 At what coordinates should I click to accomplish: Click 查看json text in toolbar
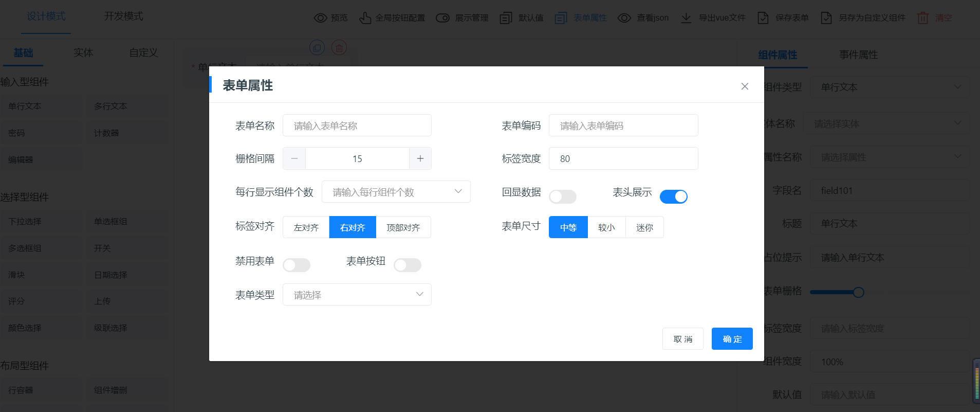[x=653, y=18]
